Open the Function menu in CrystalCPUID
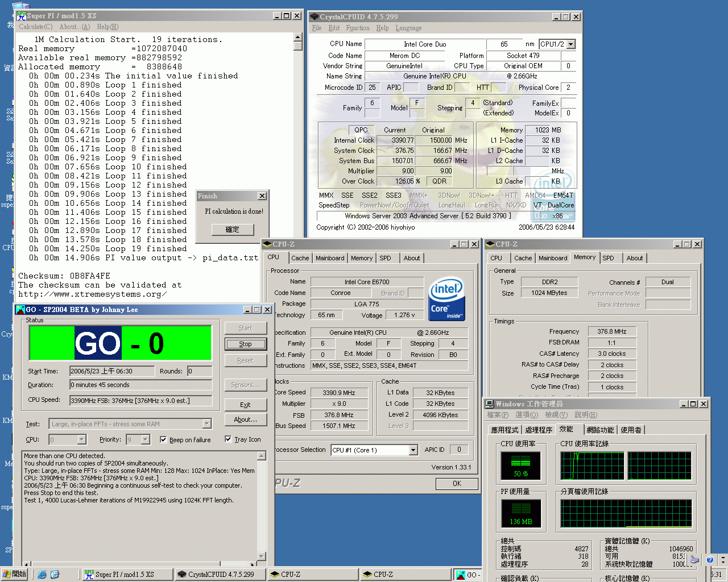The width and height of the screenshot is (728, 582). pos(357,28)
